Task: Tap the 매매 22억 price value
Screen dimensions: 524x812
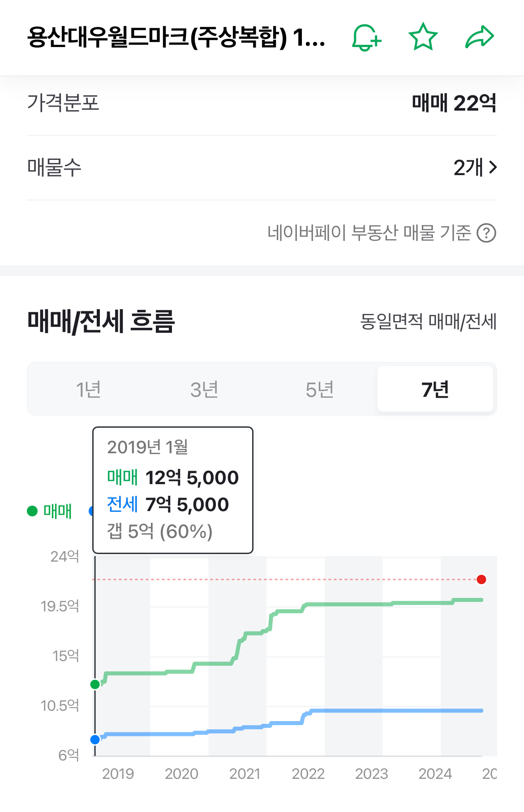Action: pyautogui.click(x=454, y=103)
